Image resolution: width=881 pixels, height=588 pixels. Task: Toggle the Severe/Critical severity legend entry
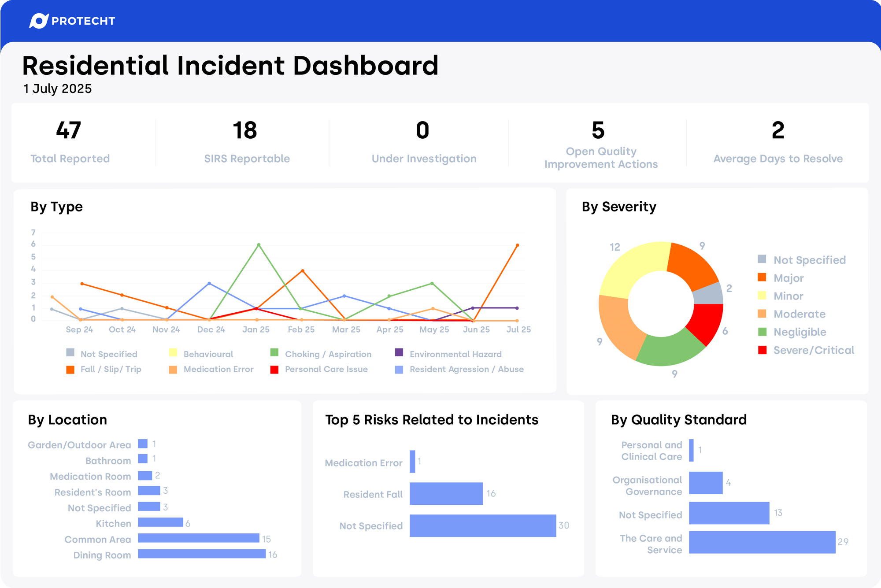(x=813, y=350)
